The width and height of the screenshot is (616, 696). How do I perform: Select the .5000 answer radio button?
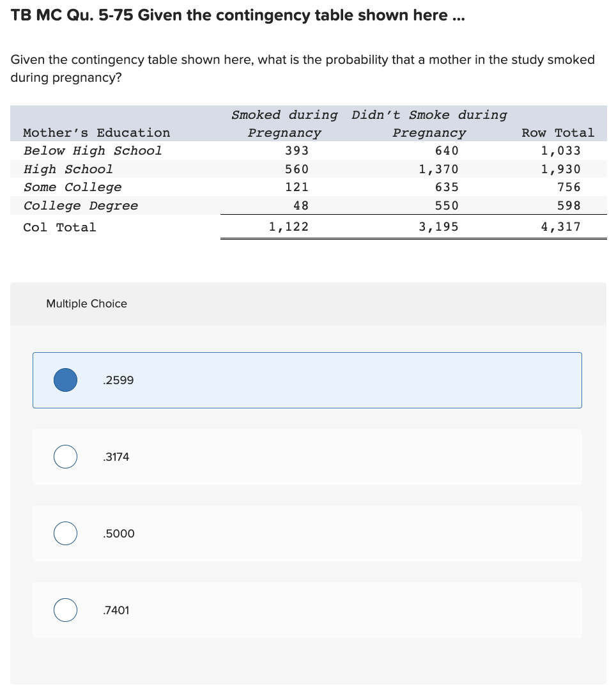tap(65, 533)
